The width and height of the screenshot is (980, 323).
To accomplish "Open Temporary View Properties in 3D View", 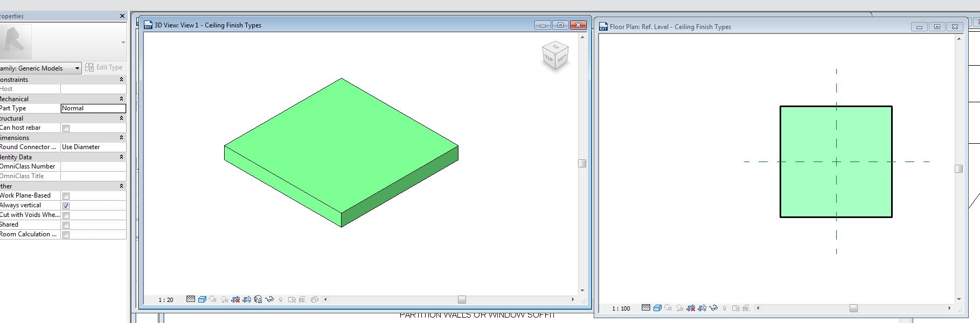I will click(x=292, y=300).
